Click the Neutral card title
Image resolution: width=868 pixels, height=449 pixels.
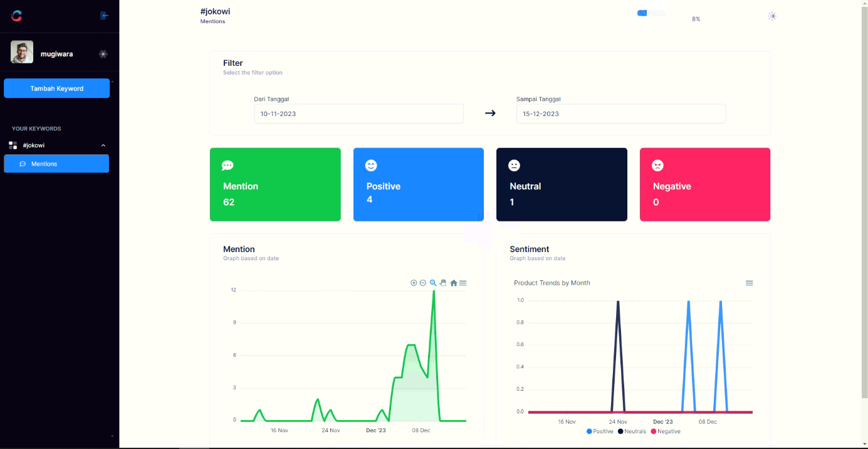coord(525,186)
